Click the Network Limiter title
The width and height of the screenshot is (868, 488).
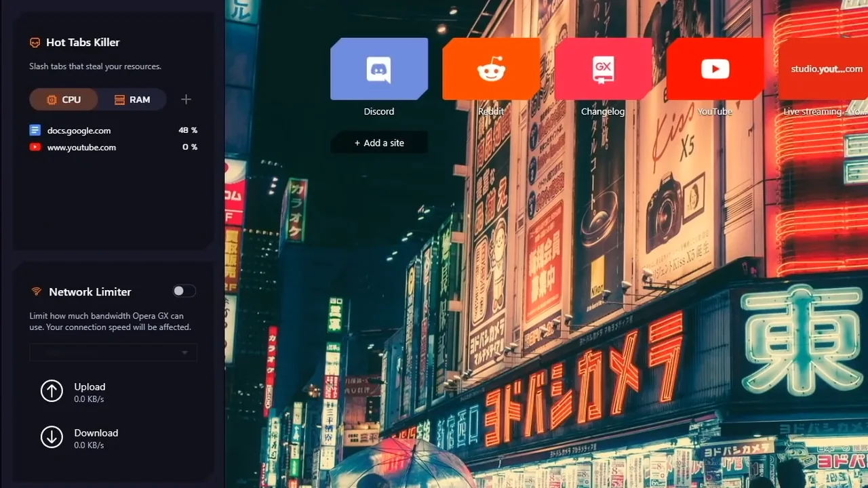click(x=90, y=291)
